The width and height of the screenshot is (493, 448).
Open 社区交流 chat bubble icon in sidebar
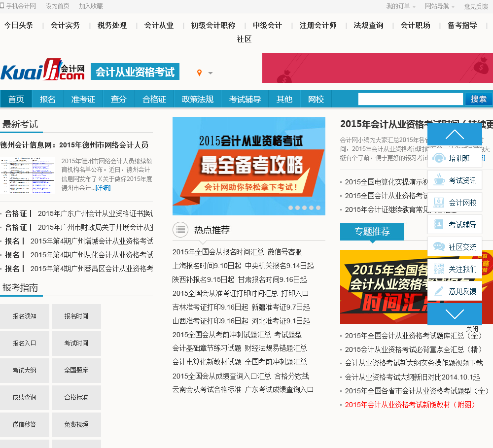coord(439,247)
